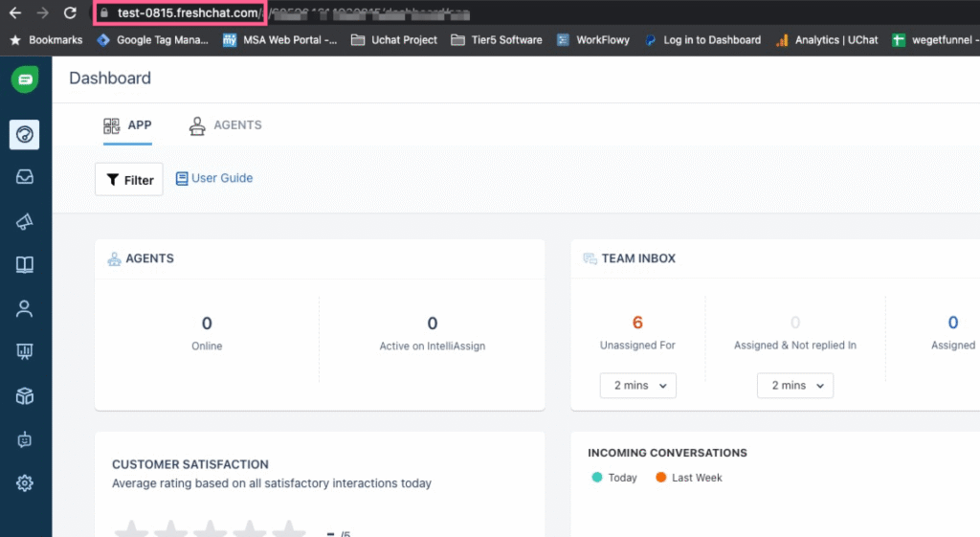The image size is (980, 537).
Task: Open the Bots icon in sidebar
Action: pos(25,439)
